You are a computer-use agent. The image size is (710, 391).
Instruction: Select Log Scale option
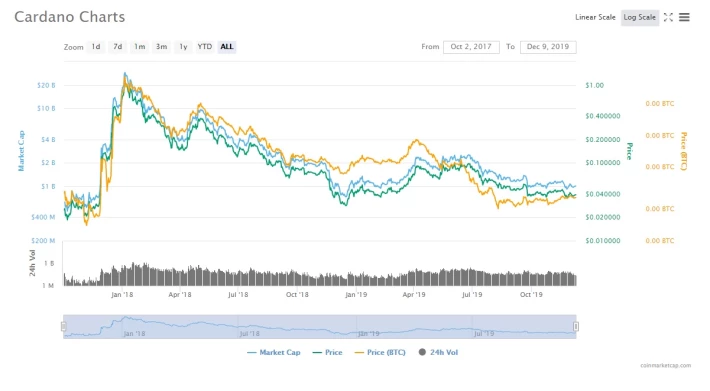coord(639,17)
